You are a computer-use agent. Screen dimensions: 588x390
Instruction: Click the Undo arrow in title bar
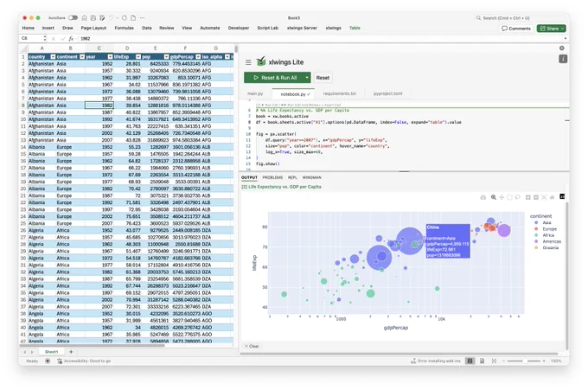point(112,17)
